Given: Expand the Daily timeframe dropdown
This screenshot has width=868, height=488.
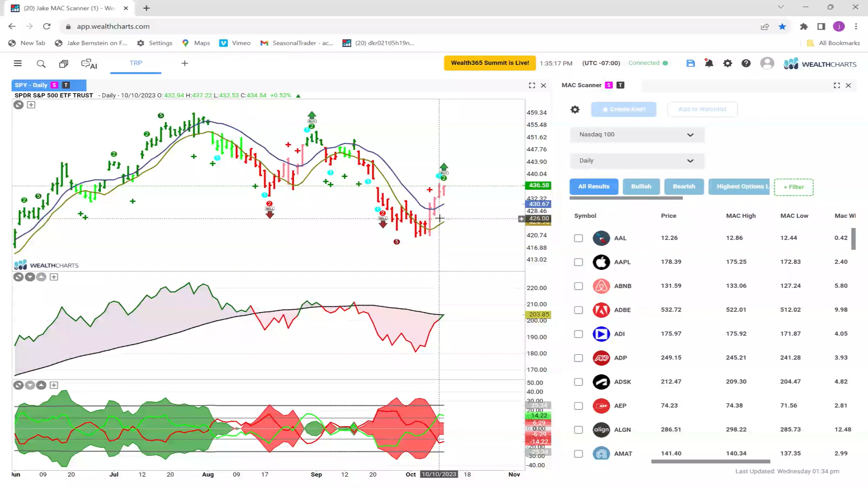Looking at the screenshot, I should click(x=637, y=161).
